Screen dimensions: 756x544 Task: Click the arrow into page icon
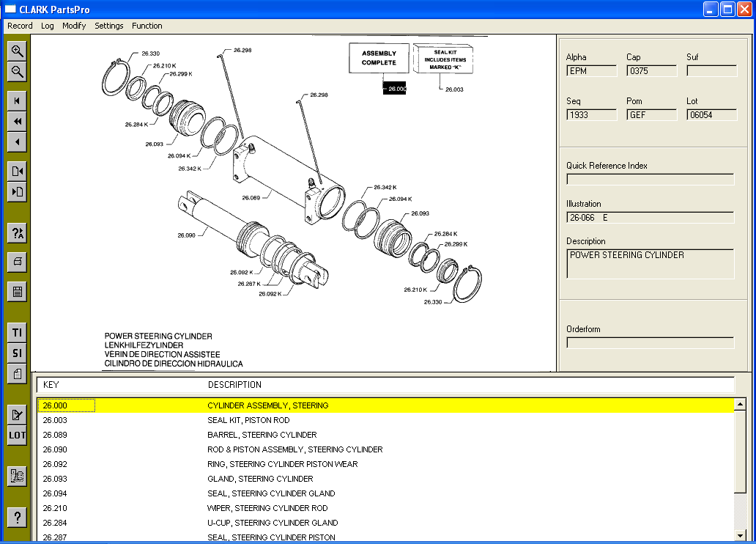[18, 191]
